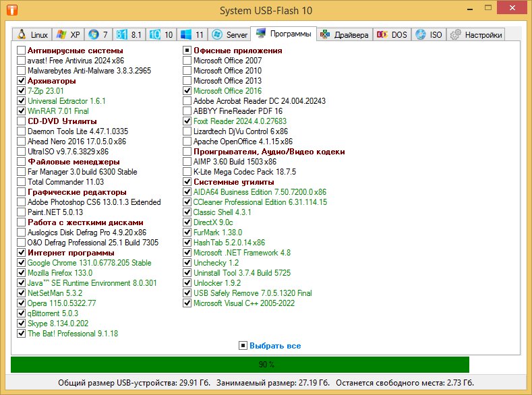
Task: Enable avast! Free Antivirus 2024 checkbox
Action: [22, 61]
